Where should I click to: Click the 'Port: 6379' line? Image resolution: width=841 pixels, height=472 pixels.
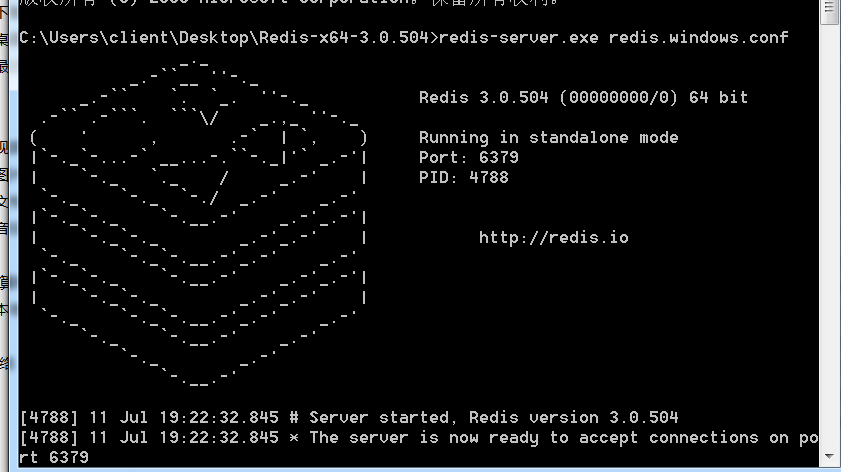(x=469, y=157)
